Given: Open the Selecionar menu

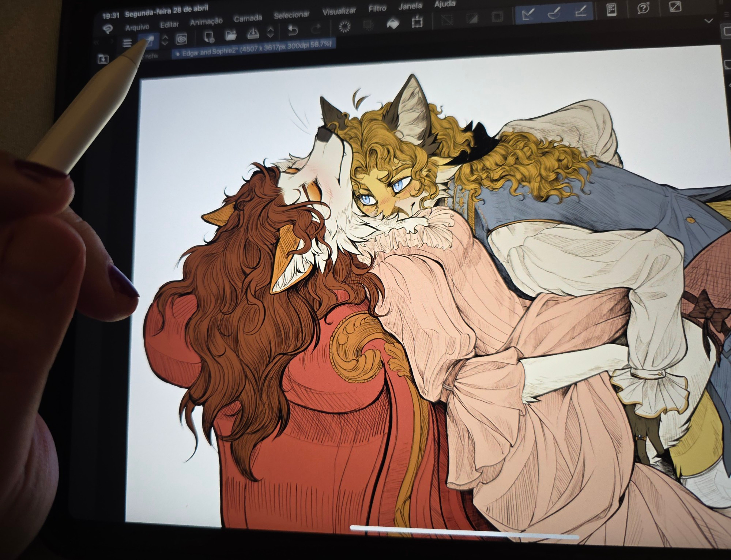Looking at the screenshot, I should click(291, 15).
